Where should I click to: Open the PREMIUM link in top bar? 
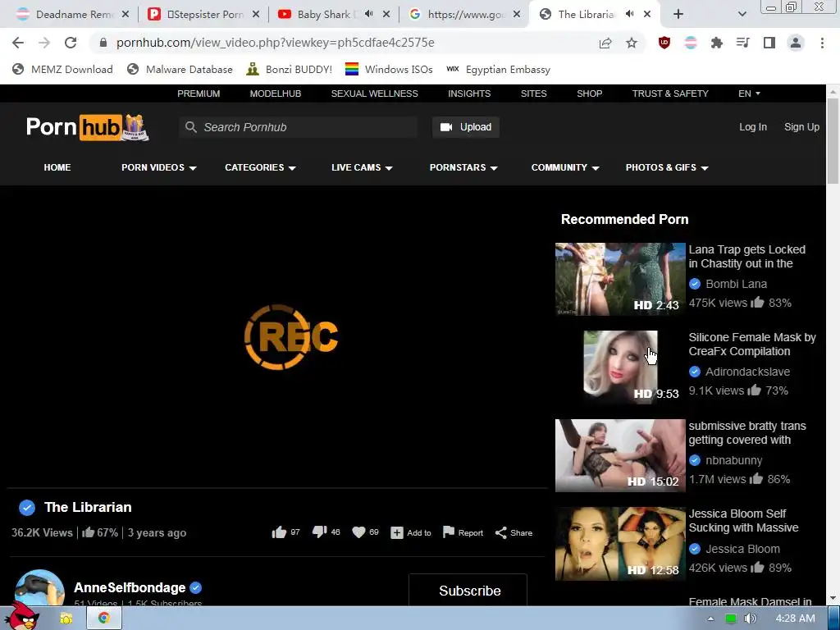pyautogui.click(x=199, y=94)
